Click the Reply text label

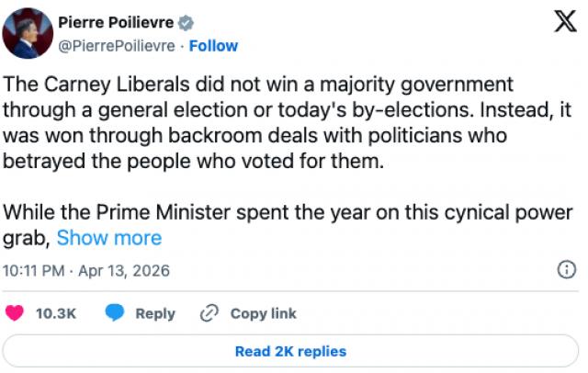click(155, 313)
